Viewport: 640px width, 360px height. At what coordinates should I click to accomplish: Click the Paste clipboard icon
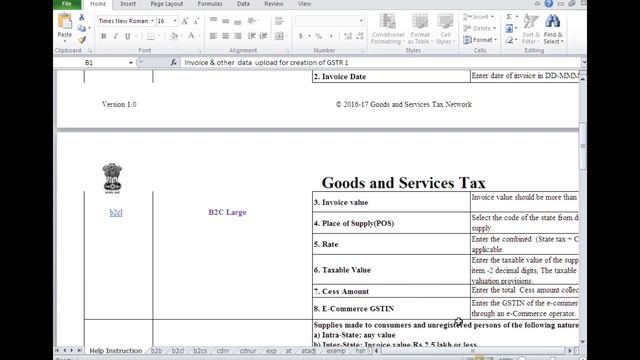click(64, 21)
